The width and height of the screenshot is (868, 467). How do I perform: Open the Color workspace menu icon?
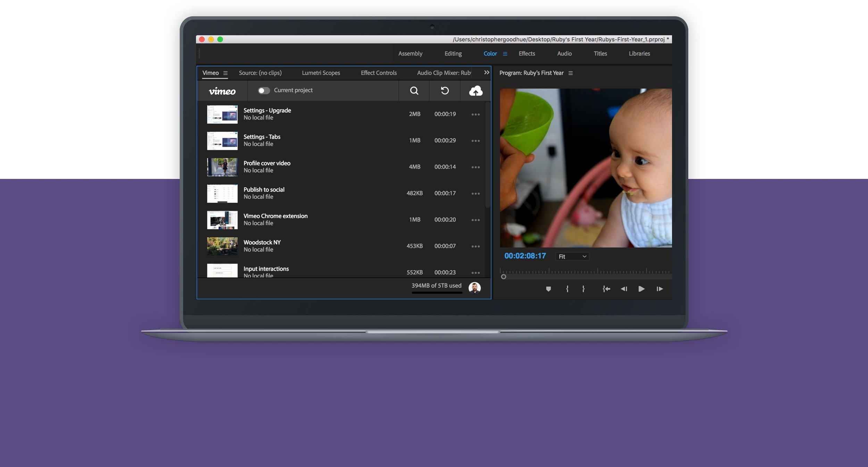pos(505,54)
